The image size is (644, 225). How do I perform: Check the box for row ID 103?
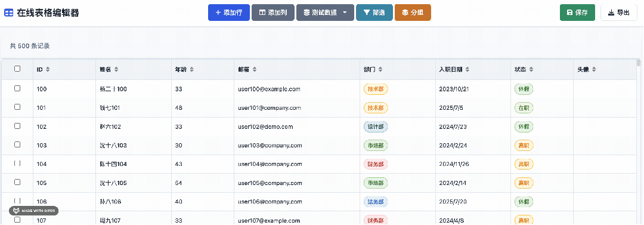pyautogui.click(x=17, y=144)
